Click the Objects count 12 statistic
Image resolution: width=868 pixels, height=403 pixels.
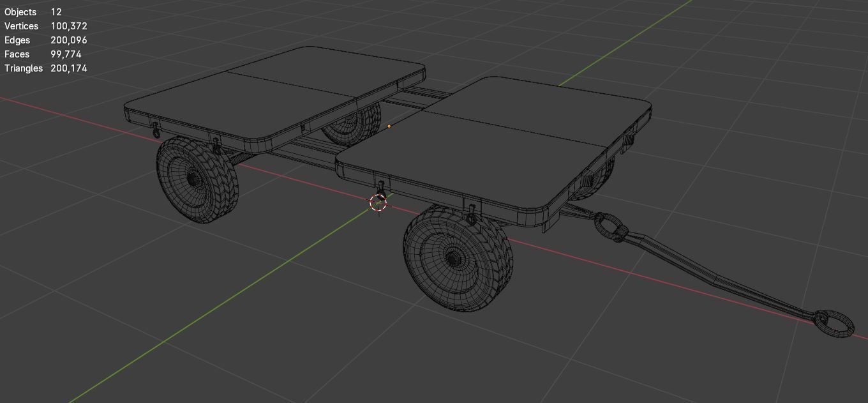33,12
